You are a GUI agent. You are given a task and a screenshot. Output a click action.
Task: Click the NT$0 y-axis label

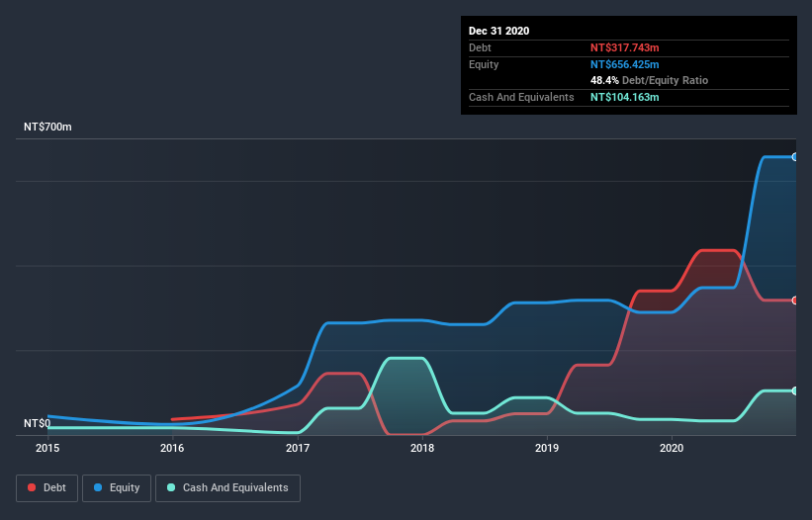[38, 423]
